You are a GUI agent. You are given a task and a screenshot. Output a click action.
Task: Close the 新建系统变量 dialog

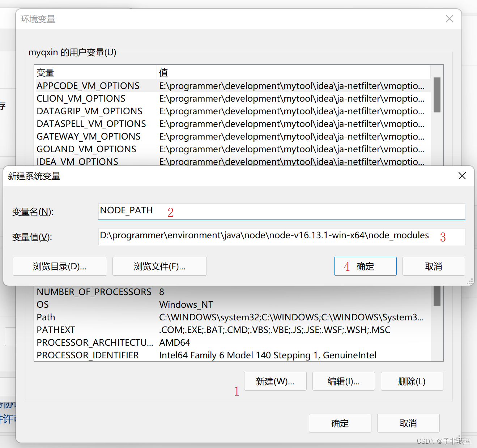pyautogui.click(x=462, y=176)
